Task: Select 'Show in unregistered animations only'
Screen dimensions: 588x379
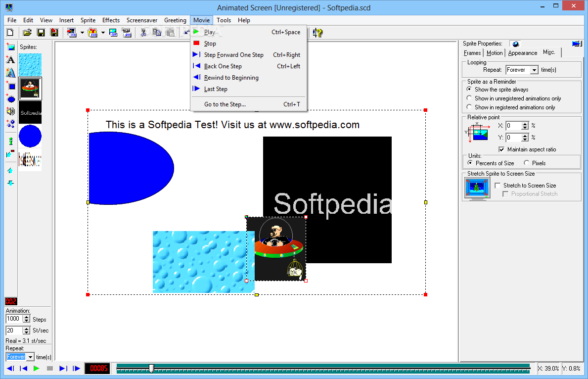Action: pyautogui.click(x=469, y=98)
